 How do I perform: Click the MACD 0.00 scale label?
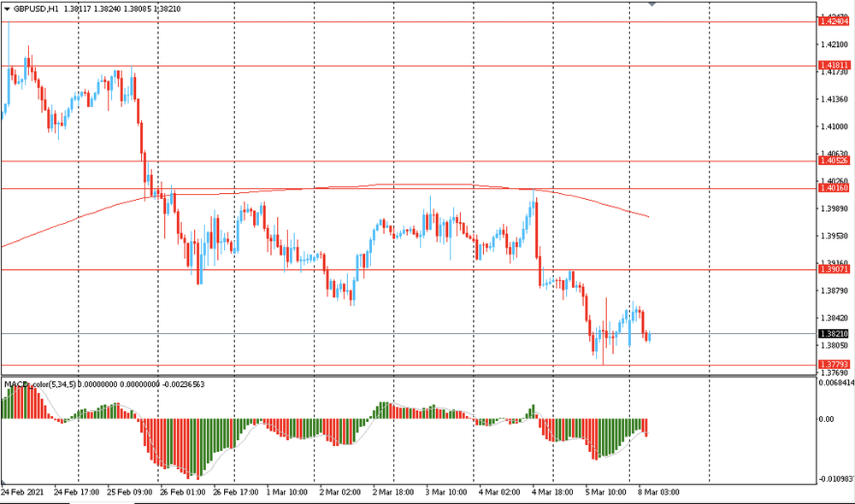[x=828, y=419]
